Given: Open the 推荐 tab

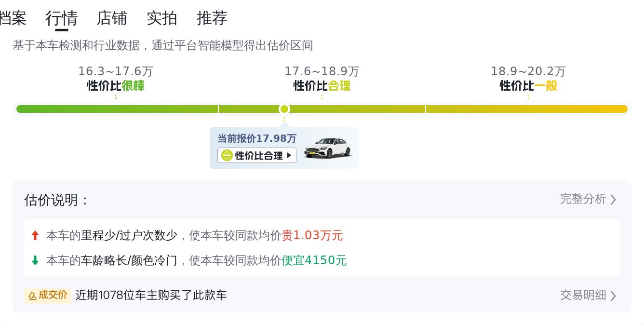Looking at the screenshot, I should coord(212,18).
